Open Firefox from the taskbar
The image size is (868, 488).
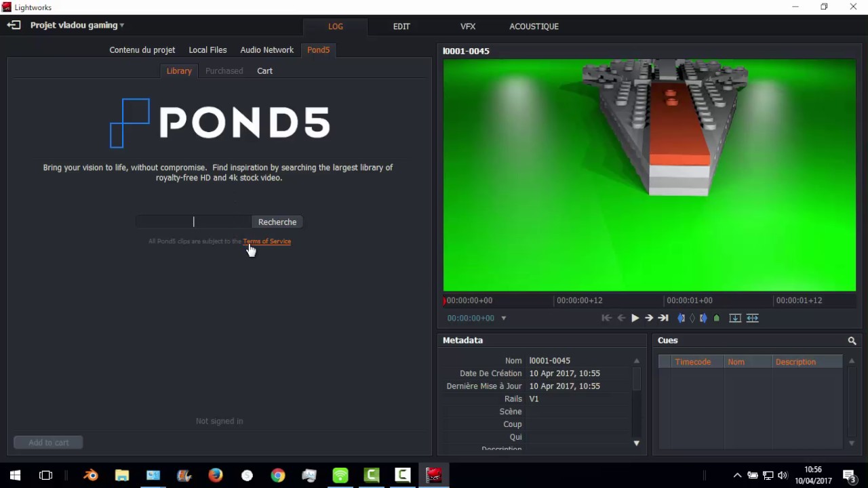[x=216, y=475]
